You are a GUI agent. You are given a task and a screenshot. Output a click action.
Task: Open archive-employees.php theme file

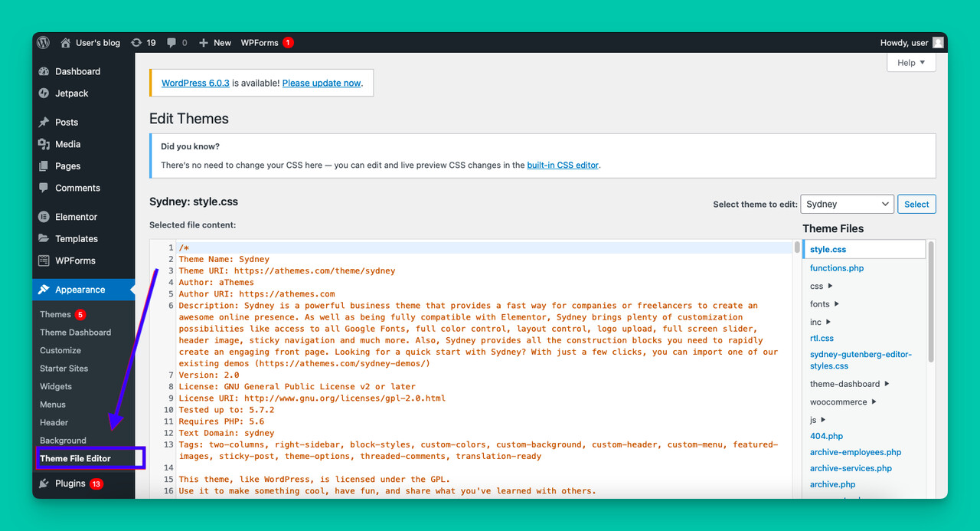point(856,452)
